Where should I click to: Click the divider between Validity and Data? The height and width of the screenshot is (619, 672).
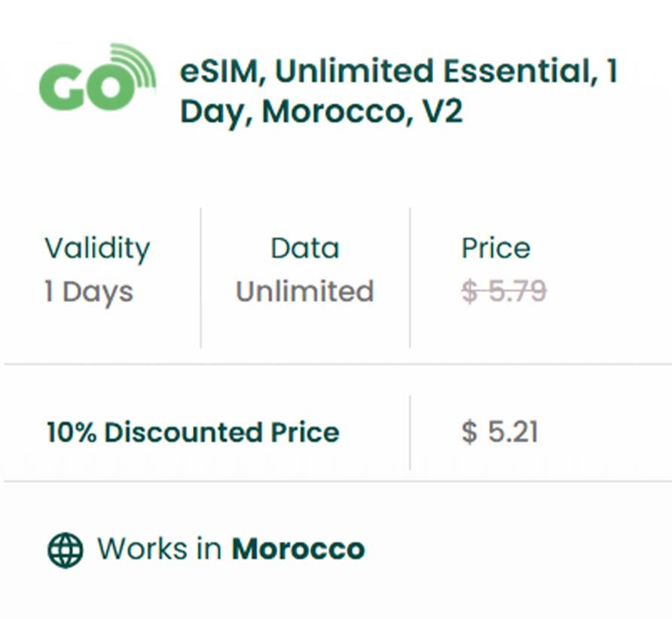click(x=200, y=277)
